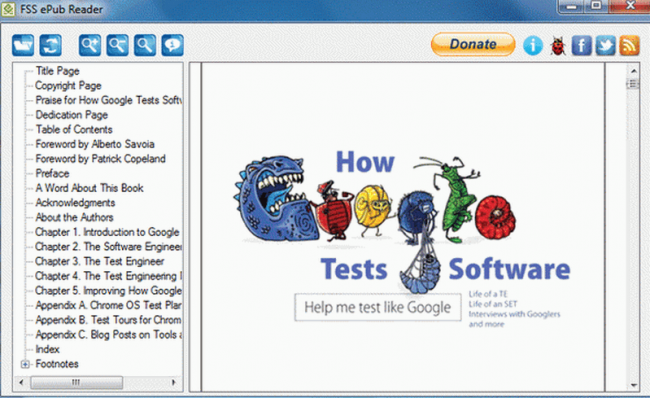Close the FSS ePub Reader window
Image resolution: width=650 pixels, height=398 pixels.
pos(629,6)
